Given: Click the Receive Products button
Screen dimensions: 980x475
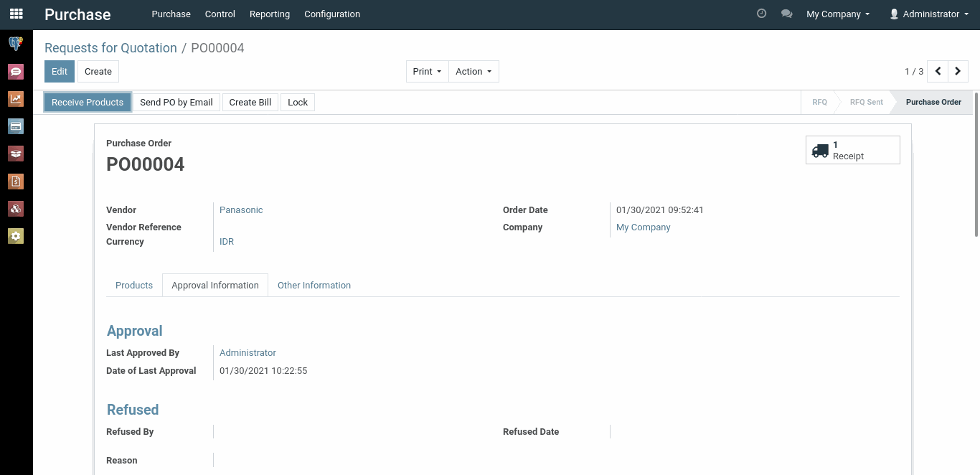Looking at the screenshot, I should click(x=88, y=102).
